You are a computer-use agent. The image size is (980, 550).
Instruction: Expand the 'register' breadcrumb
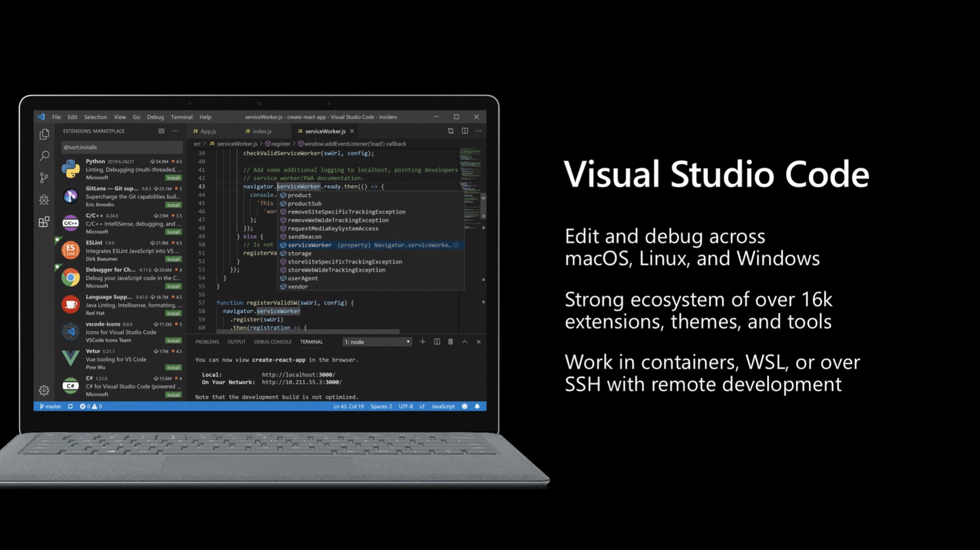(x=278, y=144)
